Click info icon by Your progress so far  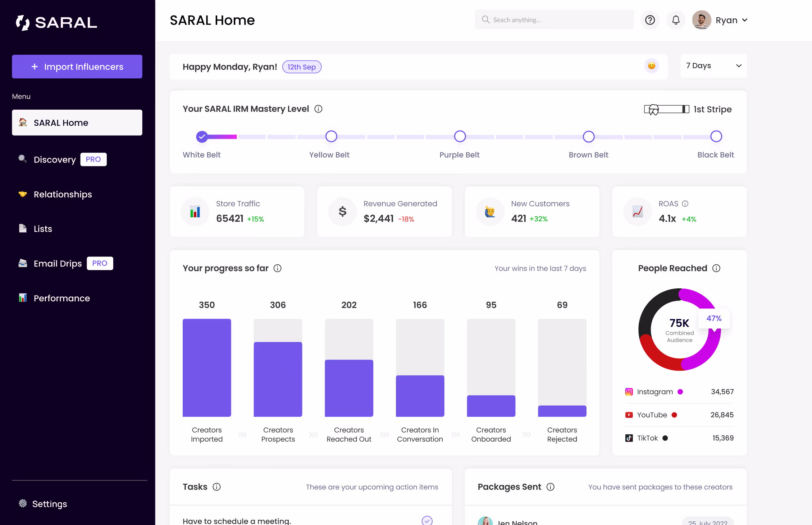[277, 268]
